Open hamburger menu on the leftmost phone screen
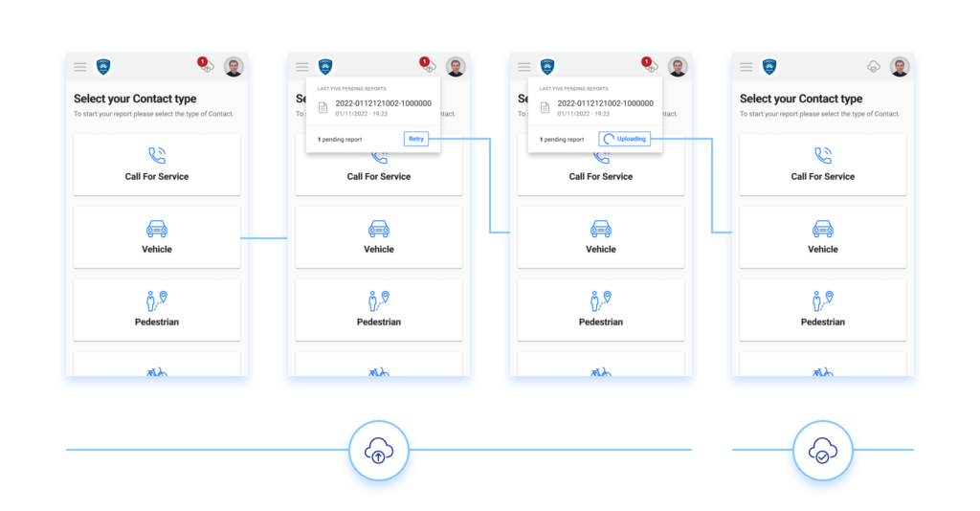This screenshot has height=511, width=980. pos(80,67)
